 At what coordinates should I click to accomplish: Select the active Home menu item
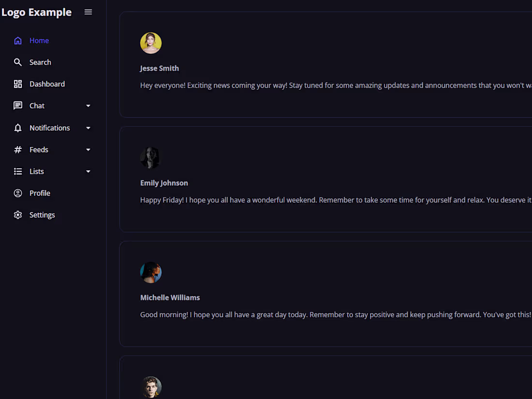coord(39,41)
